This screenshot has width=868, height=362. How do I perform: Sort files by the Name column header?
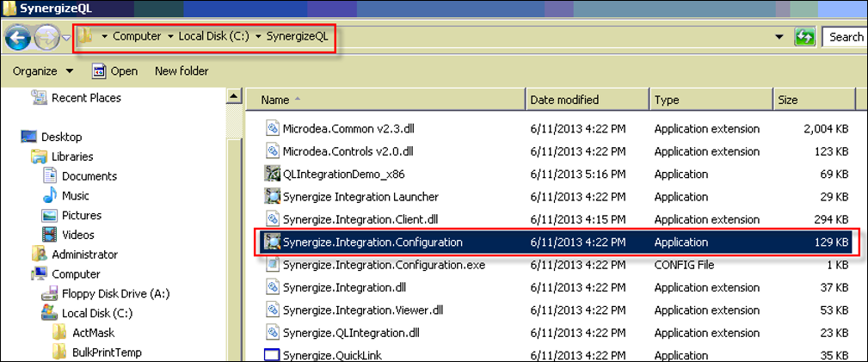386,100
